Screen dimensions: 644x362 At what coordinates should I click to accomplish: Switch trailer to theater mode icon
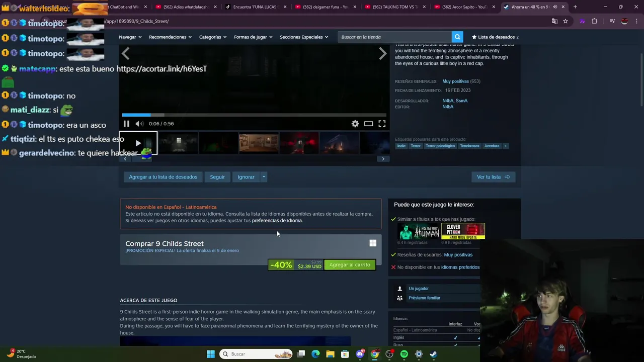pyautogui.click(x=368, y=124)
